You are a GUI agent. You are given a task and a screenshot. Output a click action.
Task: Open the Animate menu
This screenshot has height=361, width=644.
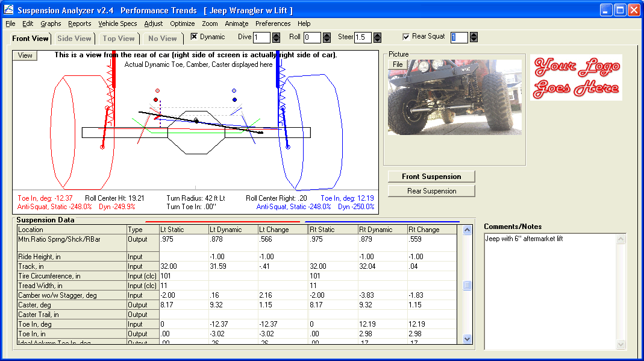pyautogui.click(x=237, y=24)
